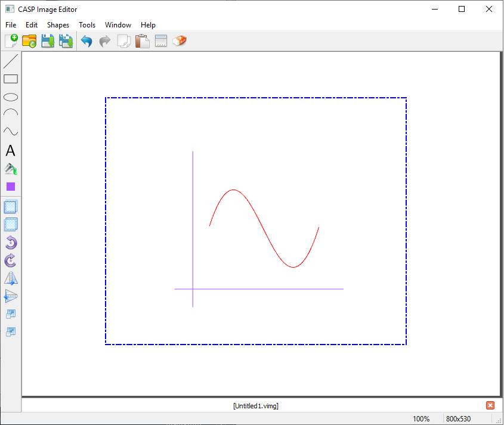Open the Shapes menu

click(58, 25)
